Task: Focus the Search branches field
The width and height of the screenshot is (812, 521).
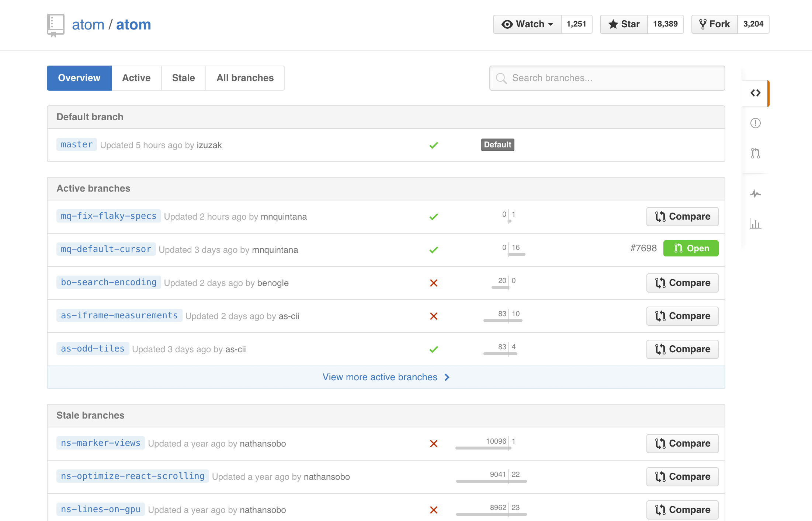Action: (607, 78)
